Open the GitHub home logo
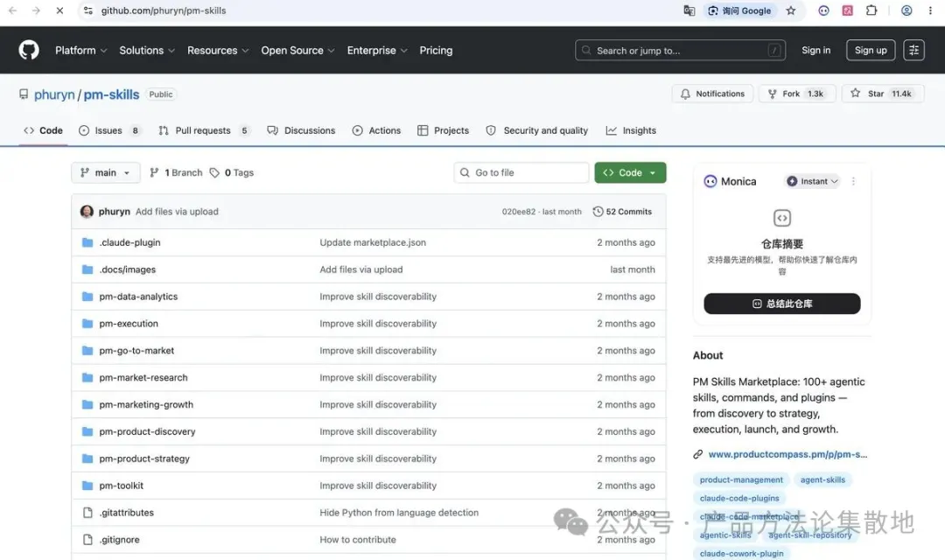The height and width of the screenshot is (560, 945). point(28,50)
